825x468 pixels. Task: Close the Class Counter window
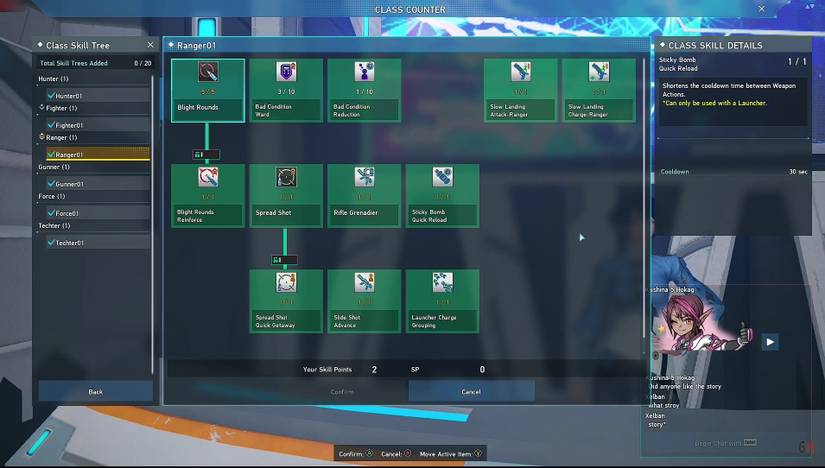pos(761,9)
